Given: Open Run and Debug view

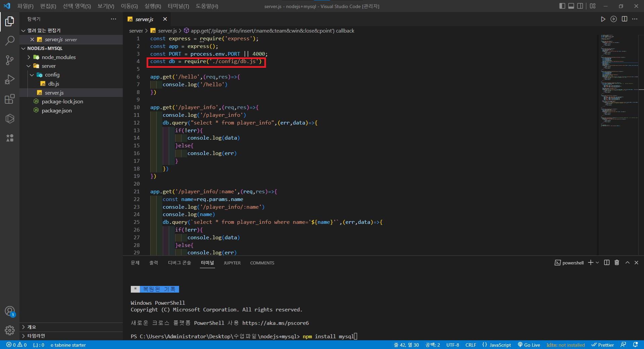Looking at the screenshot, I should click(10, 80).
